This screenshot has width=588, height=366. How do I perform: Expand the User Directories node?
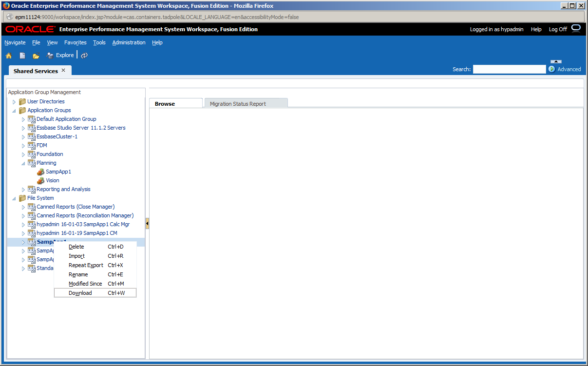pos(14,102)
